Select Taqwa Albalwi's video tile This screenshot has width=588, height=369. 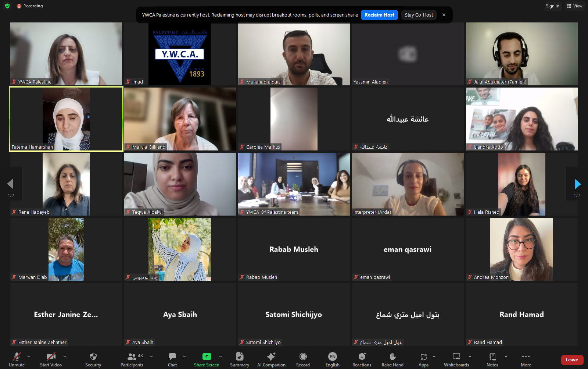point(180,184)
